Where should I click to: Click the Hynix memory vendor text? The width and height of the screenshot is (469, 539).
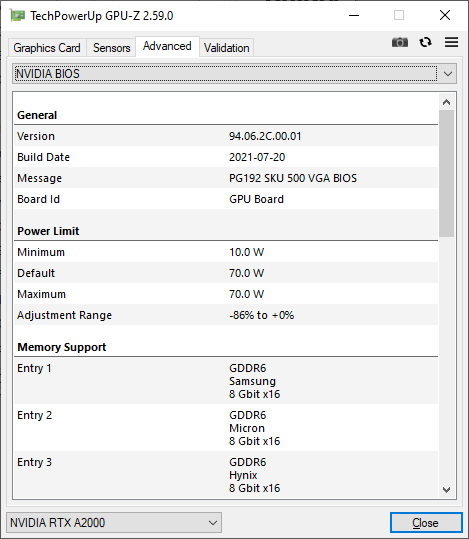(243, 475)
